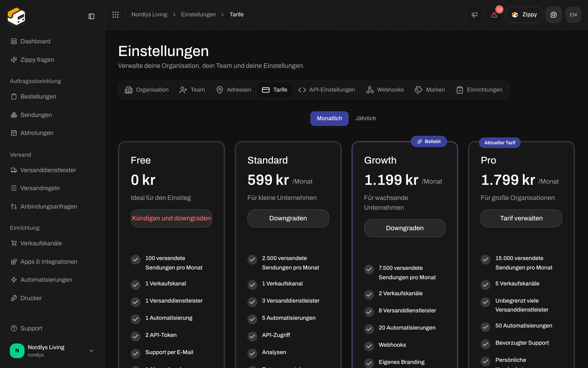The height and width of the screenshot is (368, 588).
Task: Open Apps & Integrationen in sidebar
Action: pyautogui.click(x=52, y=262)
